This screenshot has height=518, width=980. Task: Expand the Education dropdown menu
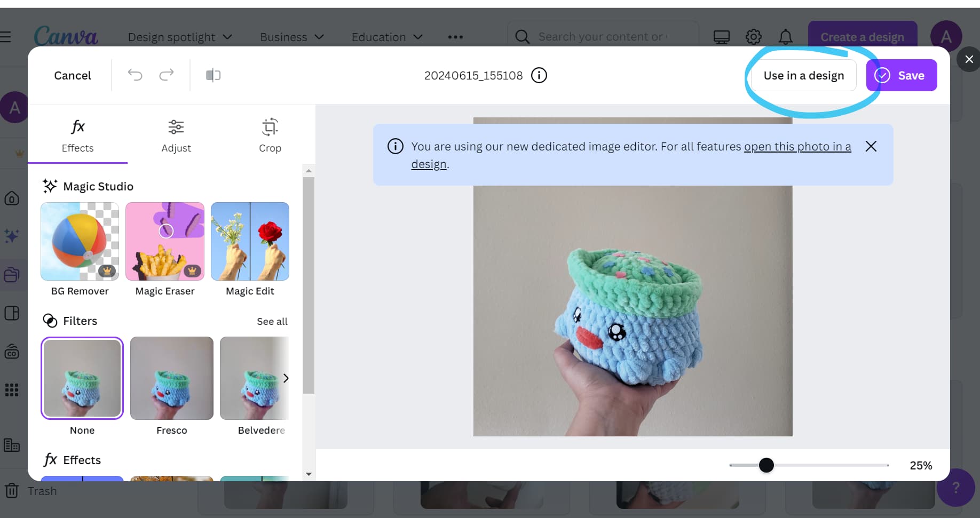pyautogui.click(x=386, y=37)
